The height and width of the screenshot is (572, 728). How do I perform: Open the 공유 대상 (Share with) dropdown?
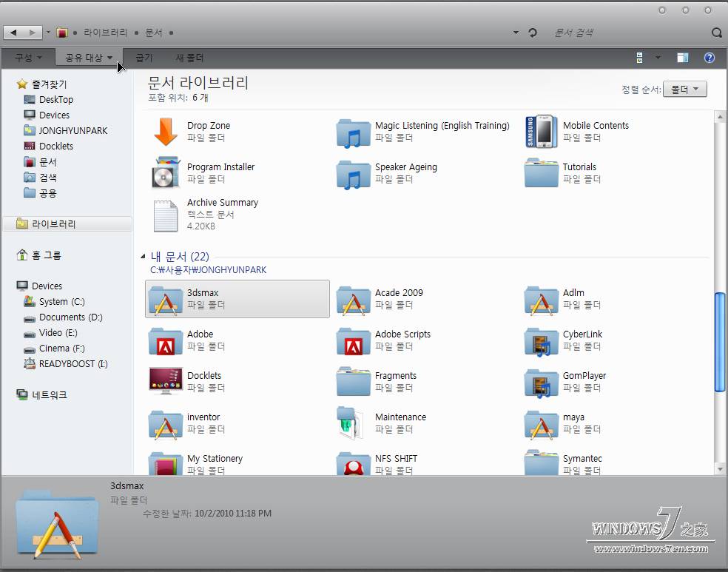pyautogui.click(x=87, y=57)
